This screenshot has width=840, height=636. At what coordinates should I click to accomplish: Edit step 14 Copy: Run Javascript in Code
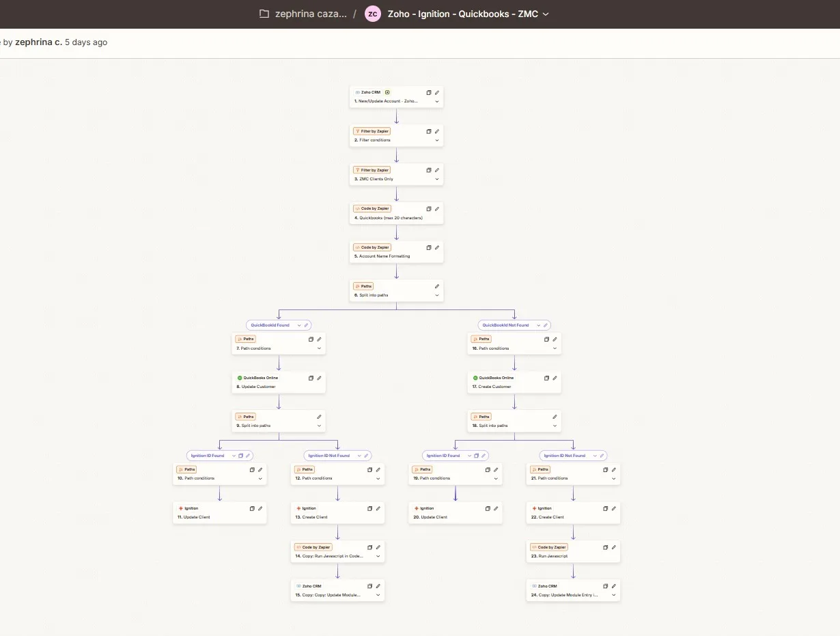click(378, 547)
